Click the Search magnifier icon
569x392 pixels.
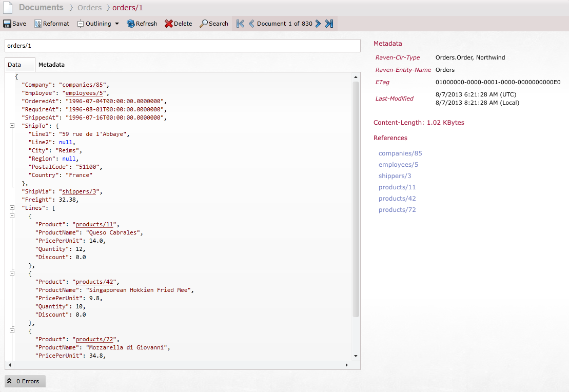click(x=204, y=24)
